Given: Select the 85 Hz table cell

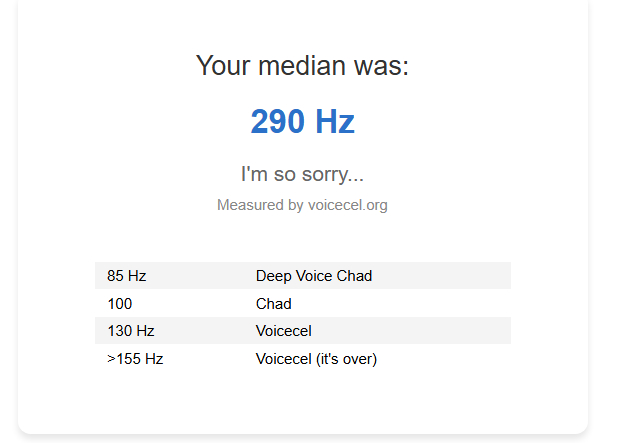Looking at the screenshot, I should (127, 276).
